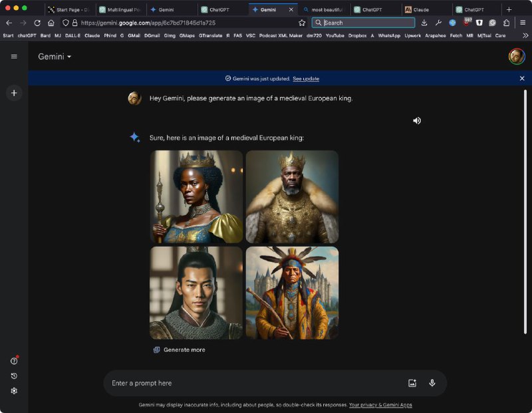This screenshot has height=413, width=532.
Task: Bookmark this page with the star icon
Action: click(x=302, y=23)
